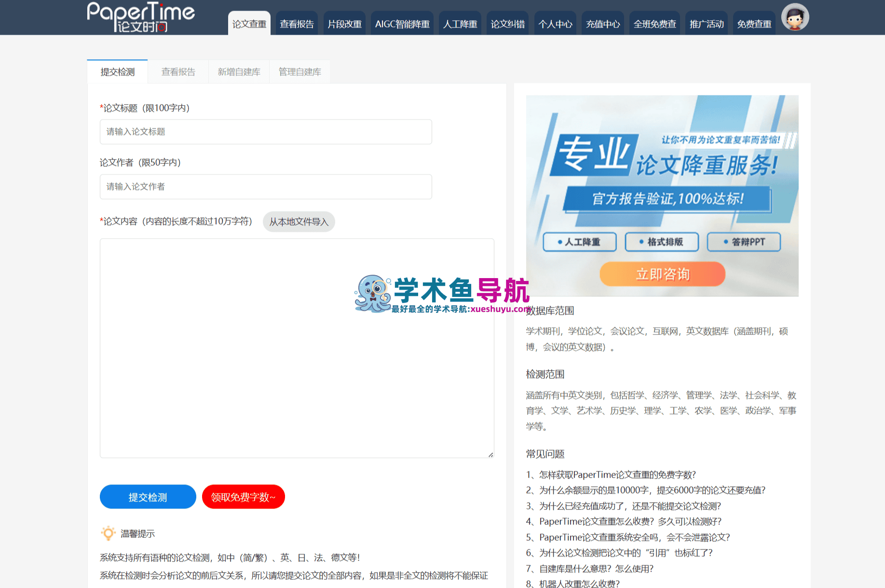Viewport: 885px width, 588px height.
Task: Click the resize handle of the 论文内容 textarea
Action: pos(490,454)
